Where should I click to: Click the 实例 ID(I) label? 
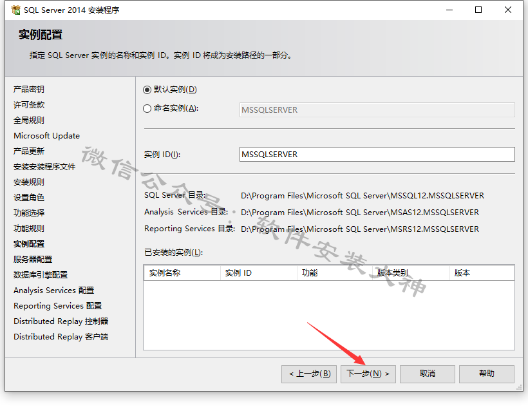click(x=162, y=155)
